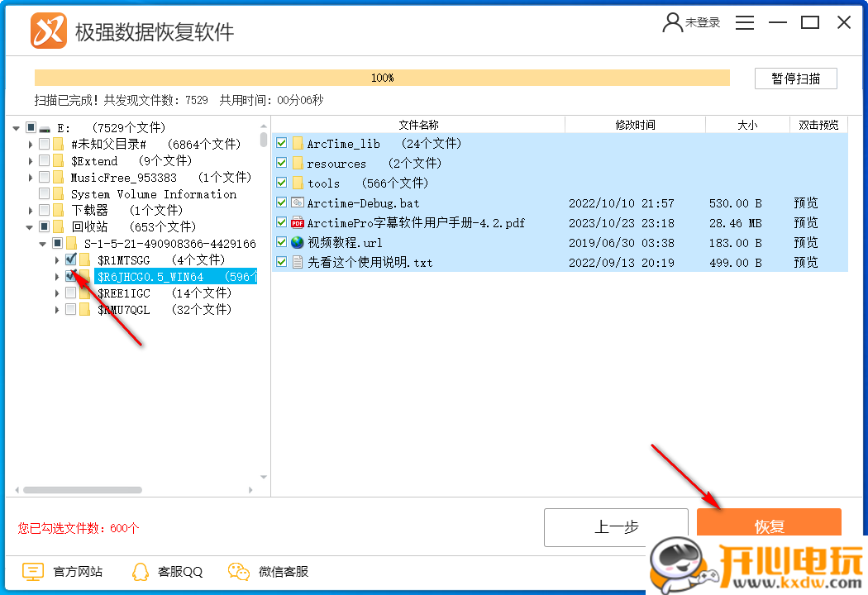Expand the $Extend tree node
Screen dimensions: 868x595
[x=31, y=161]
